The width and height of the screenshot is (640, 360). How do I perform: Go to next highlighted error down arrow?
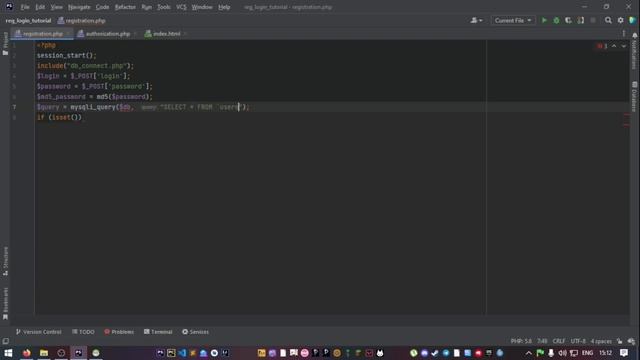tap(624, 46)
